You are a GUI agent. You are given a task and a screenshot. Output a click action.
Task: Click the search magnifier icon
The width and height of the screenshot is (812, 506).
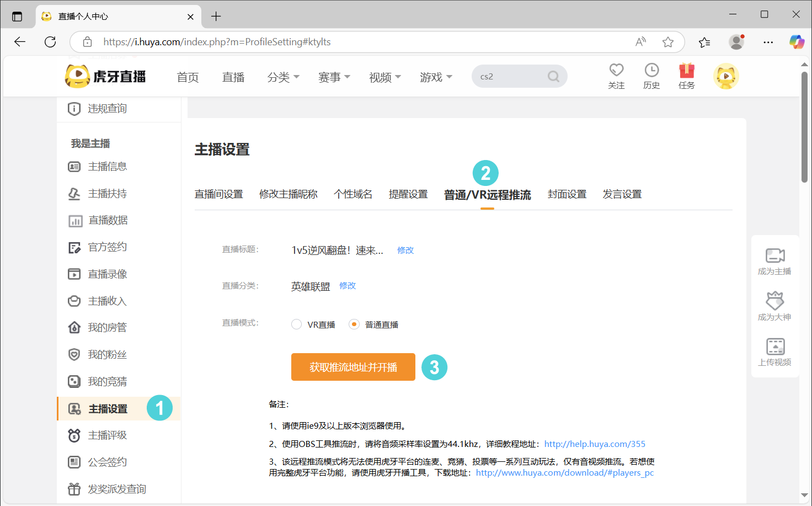(x=553, y=77)
